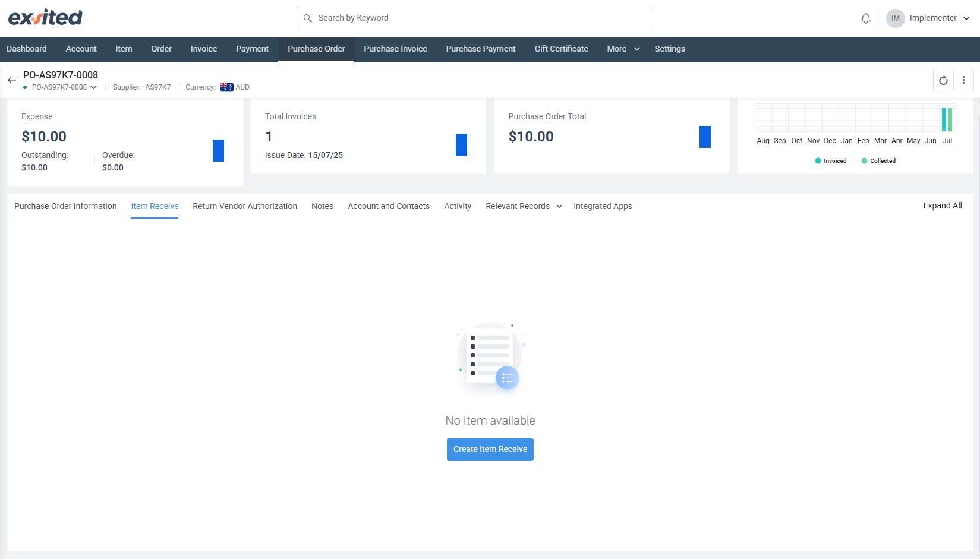The height and width of the screenshot is (560, 980).
Task: Toggle the Invoiced chart legend
Action: 831,161
